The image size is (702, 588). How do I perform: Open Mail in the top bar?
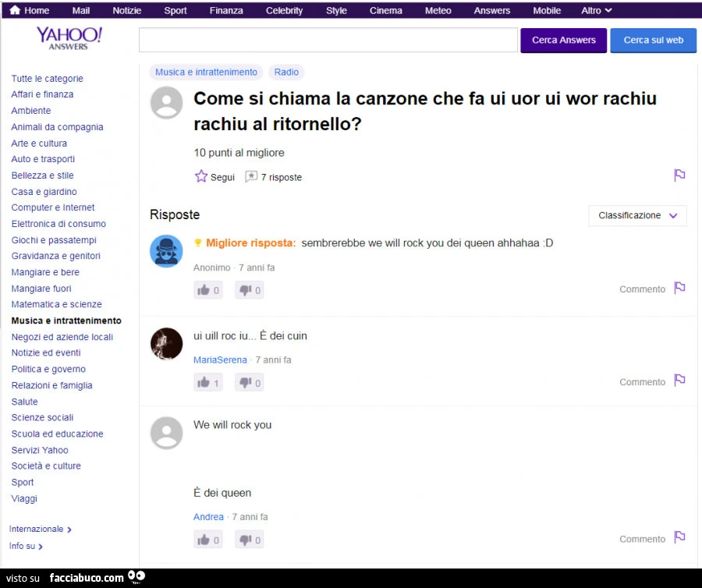click(81, 10)
